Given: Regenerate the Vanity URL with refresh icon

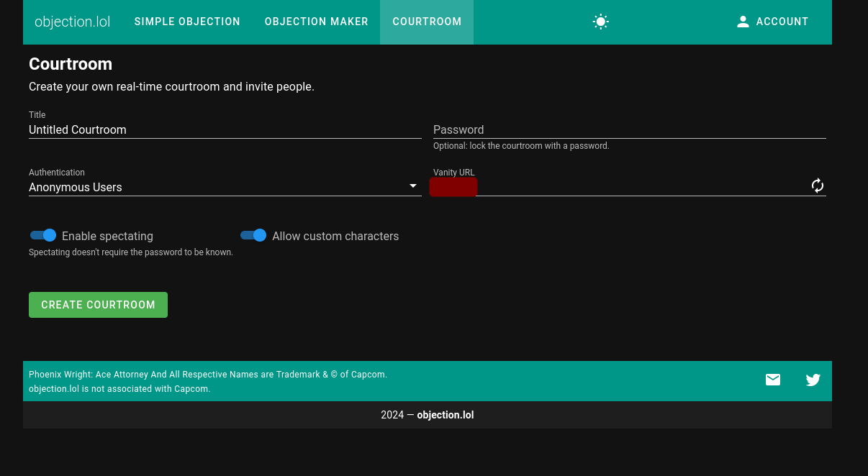Looking at the screenshot, I should point(817,186).
